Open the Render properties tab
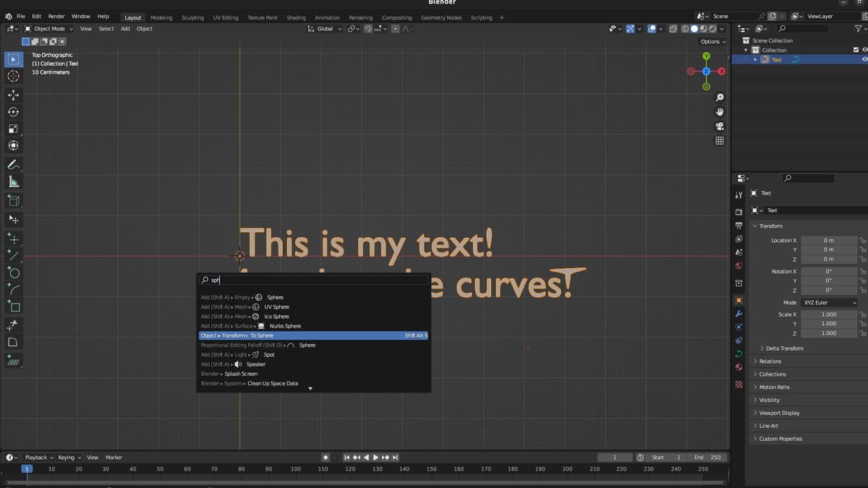 (x=739, y=213)
